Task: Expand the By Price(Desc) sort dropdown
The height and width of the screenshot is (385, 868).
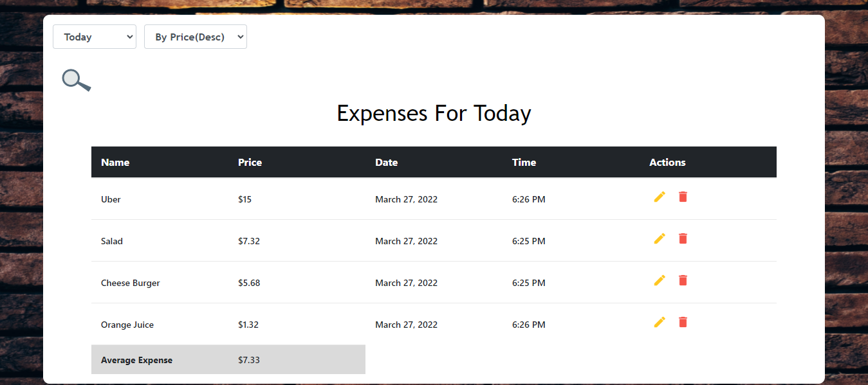Action: [196, 37]
